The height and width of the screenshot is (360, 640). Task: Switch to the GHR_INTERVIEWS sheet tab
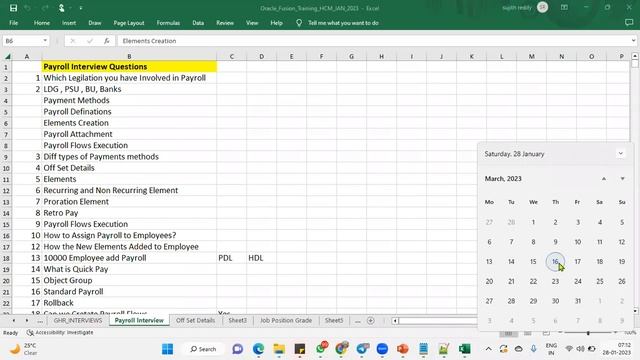(78, 320)
